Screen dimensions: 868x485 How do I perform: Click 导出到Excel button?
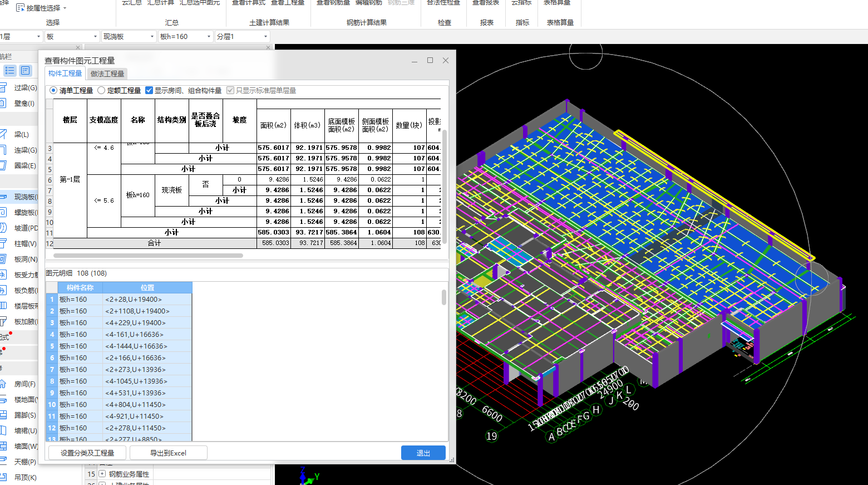(169, 453)
